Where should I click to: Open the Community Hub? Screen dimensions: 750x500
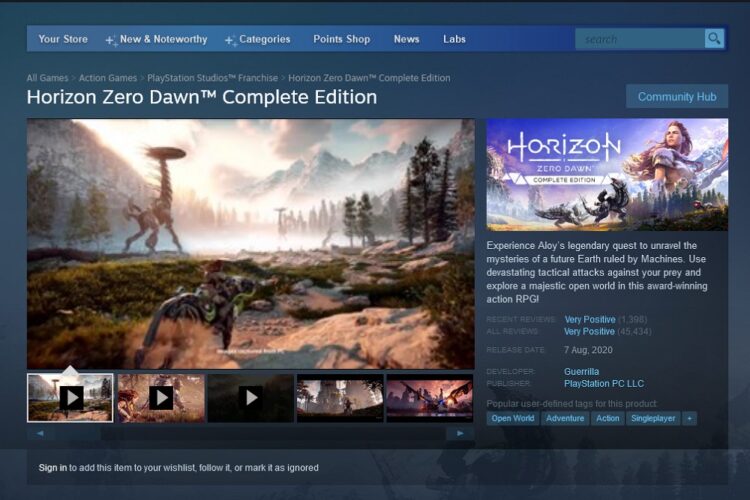coord(677,97)
